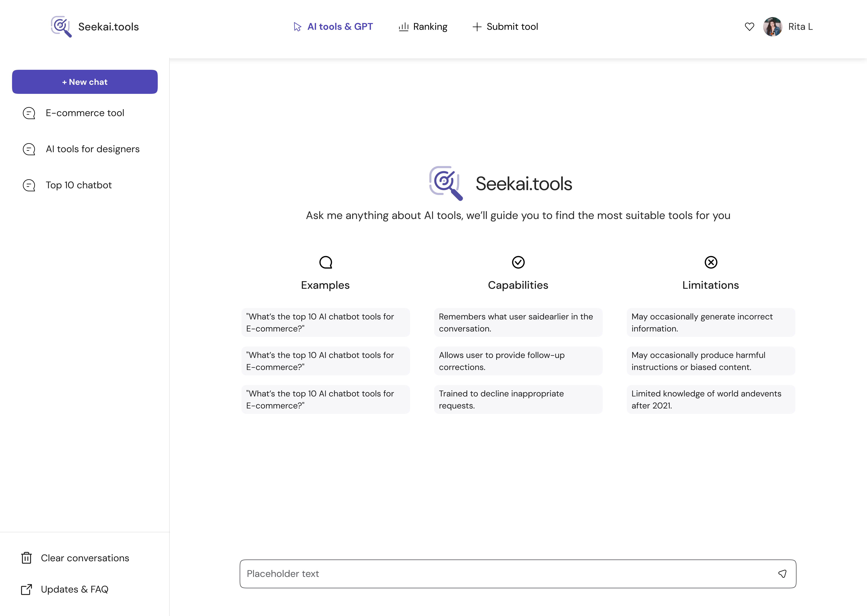The image size is (867, 616).
Task: Click the Seekai.tools logo in header
Action: 95,26
